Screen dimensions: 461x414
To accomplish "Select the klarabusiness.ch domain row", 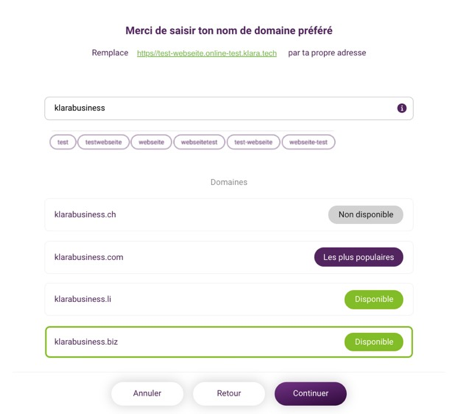I will [x=229, y=215].
